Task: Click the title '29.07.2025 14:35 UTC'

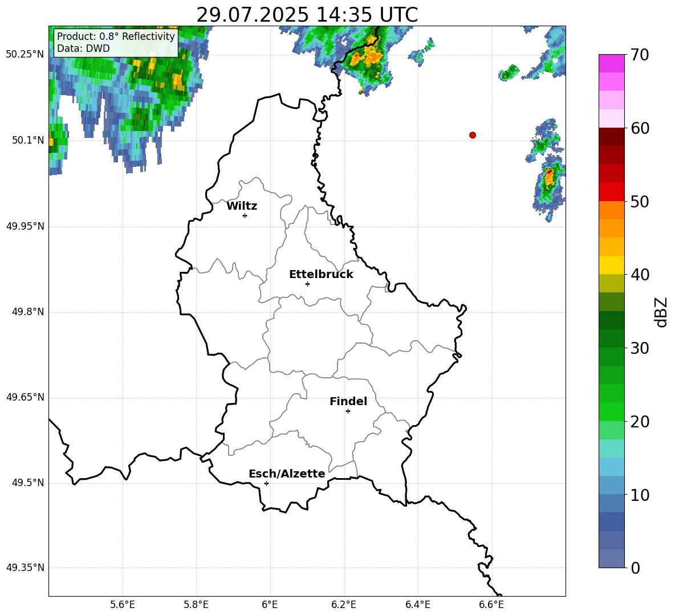Action: tap(307, 15)
